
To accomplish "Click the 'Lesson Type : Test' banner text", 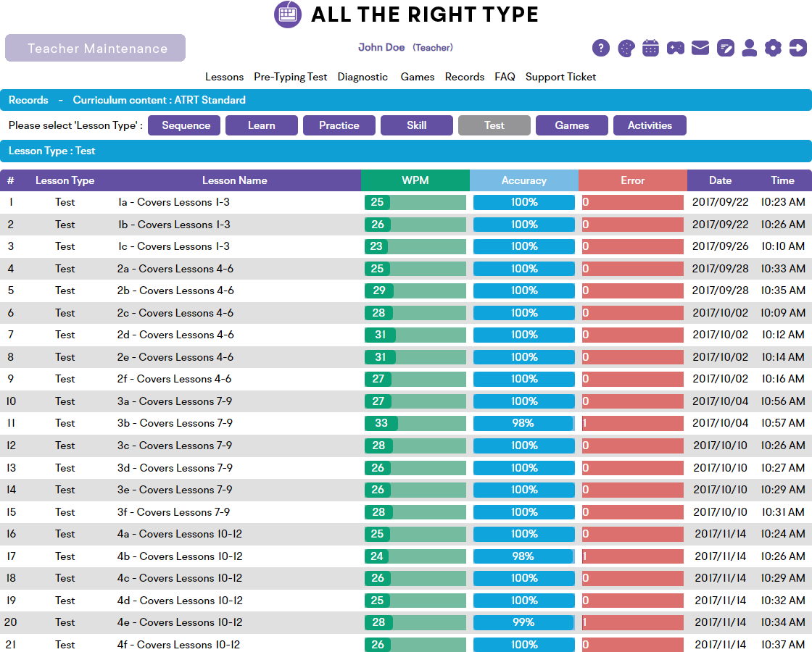I will [51, 151].
